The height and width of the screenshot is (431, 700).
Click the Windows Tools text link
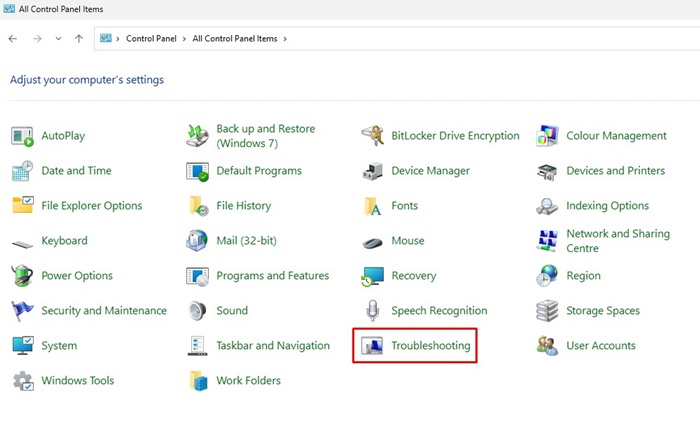click(x=78, y=381)
